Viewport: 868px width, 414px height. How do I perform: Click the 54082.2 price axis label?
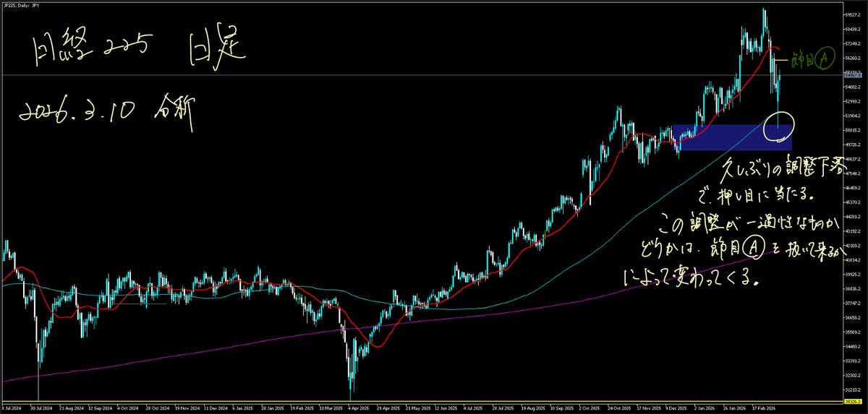point(854,87)
